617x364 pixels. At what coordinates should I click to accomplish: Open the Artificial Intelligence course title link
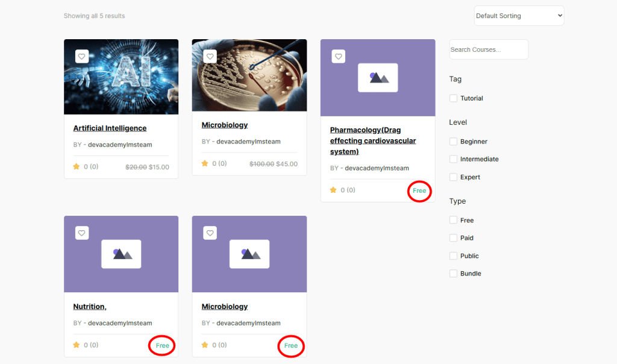click(x=110, y=128)
